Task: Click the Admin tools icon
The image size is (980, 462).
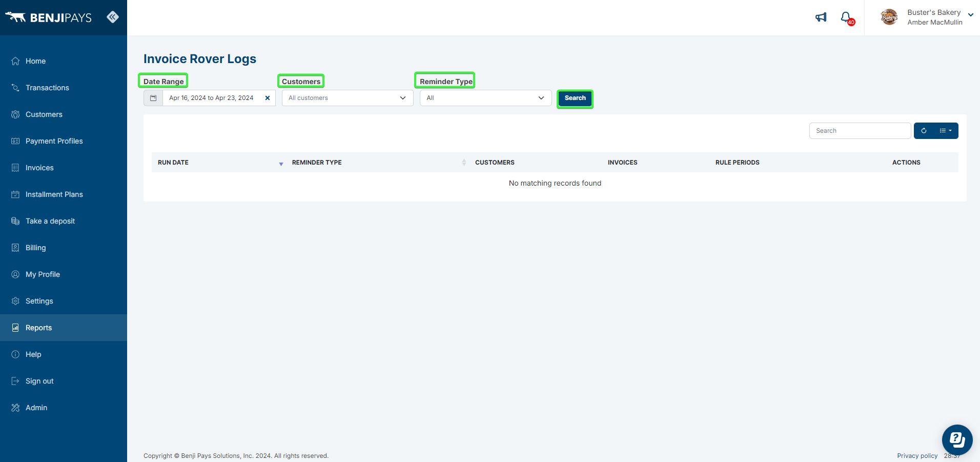Action: point(15,408)
